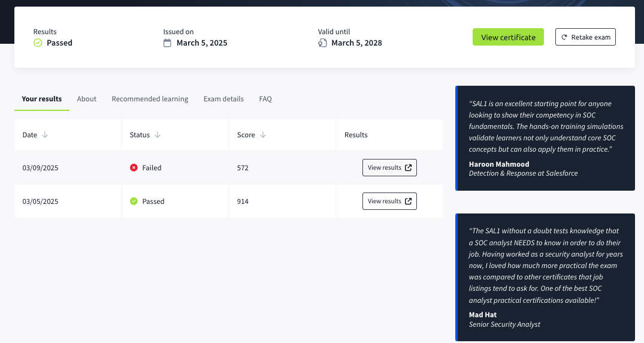View results for the 03/09/2025 attempt
The height and width of the screenshot is (343, 644).
click(x=389, y=167)
